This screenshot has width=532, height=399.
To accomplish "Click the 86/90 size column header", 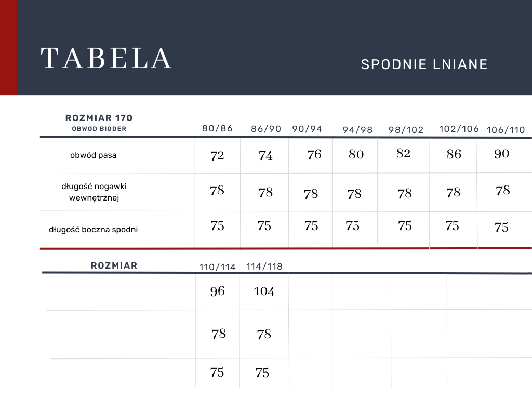I will click(x=266, y=129).
